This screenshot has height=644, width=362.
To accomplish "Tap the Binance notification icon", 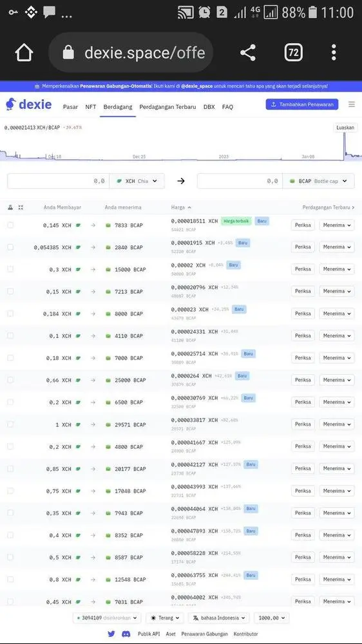I will (31, 13).
